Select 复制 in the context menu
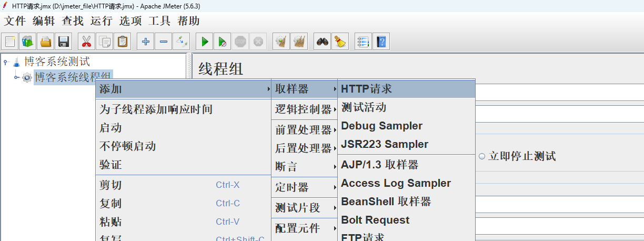The height and width of the screenshot is (241, 644). (x=183, y=204)
